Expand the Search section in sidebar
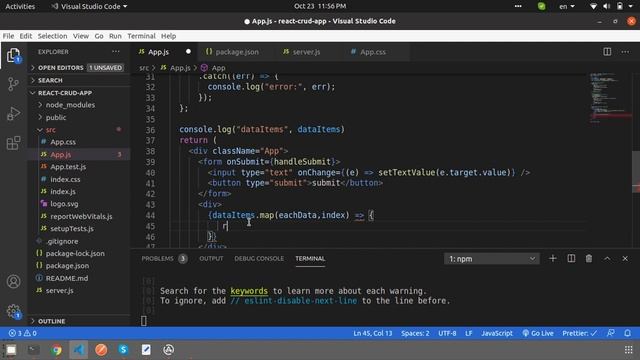 (x=78, y=80)
